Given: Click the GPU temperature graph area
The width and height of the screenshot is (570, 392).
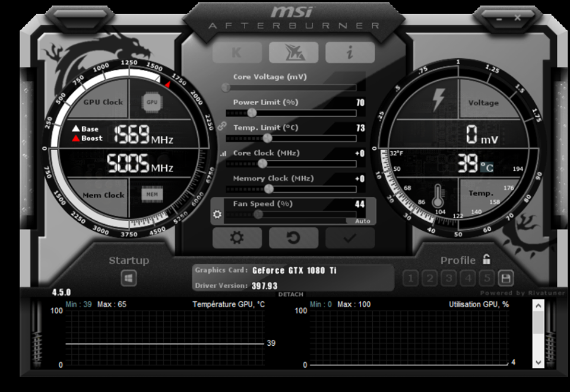Looking at the screenshot, I should [164, 338].
